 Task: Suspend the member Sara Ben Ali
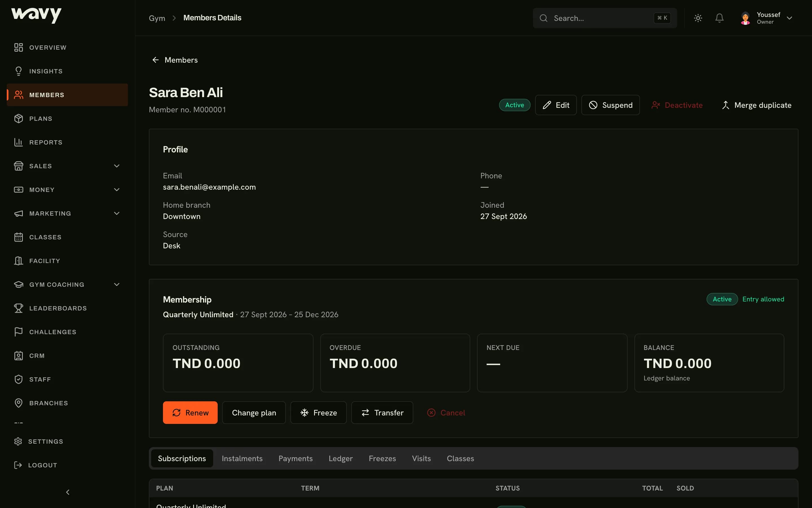[610, 105]
